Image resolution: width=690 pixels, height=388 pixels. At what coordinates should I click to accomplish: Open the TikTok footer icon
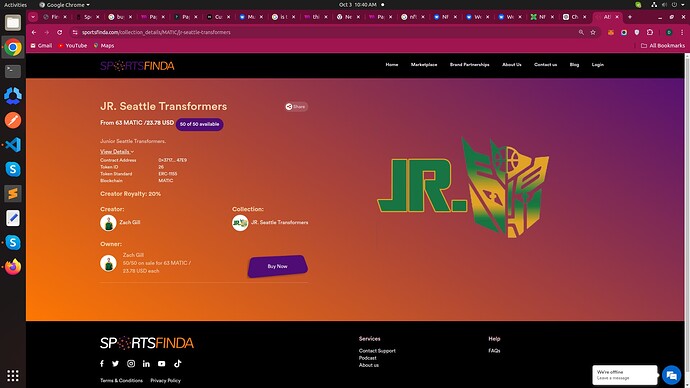[177, 364]
